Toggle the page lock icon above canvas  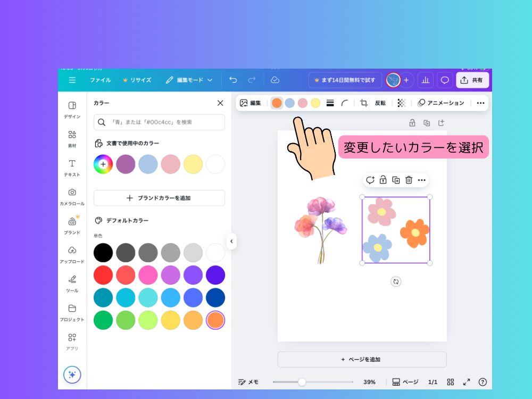412,123
